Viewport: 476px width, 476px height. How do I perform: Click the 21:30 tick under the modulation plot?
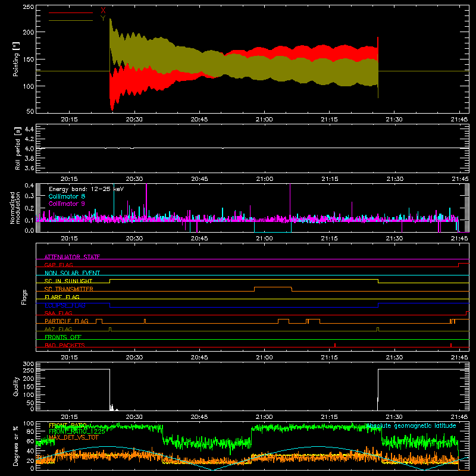click(x=394, y=239)
